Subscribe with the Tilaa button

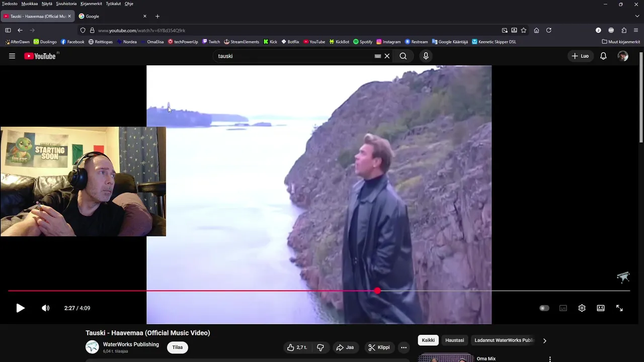pos(178,347)
